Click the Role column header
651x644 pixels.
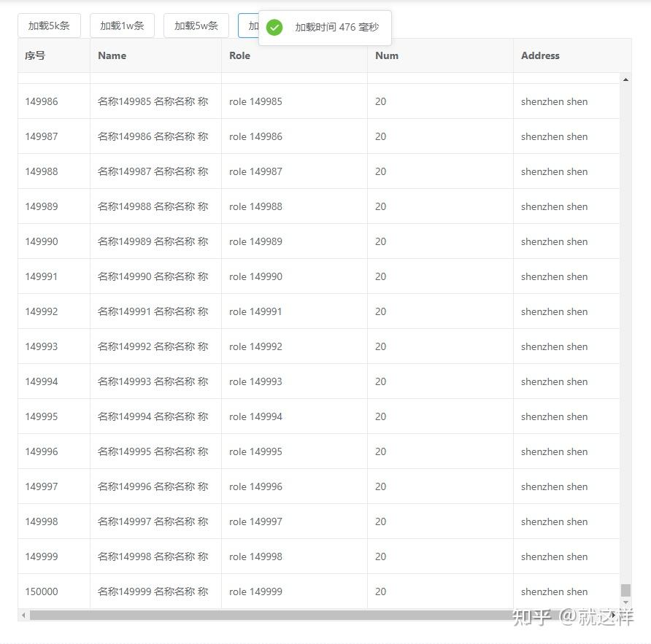pos(239,55)
